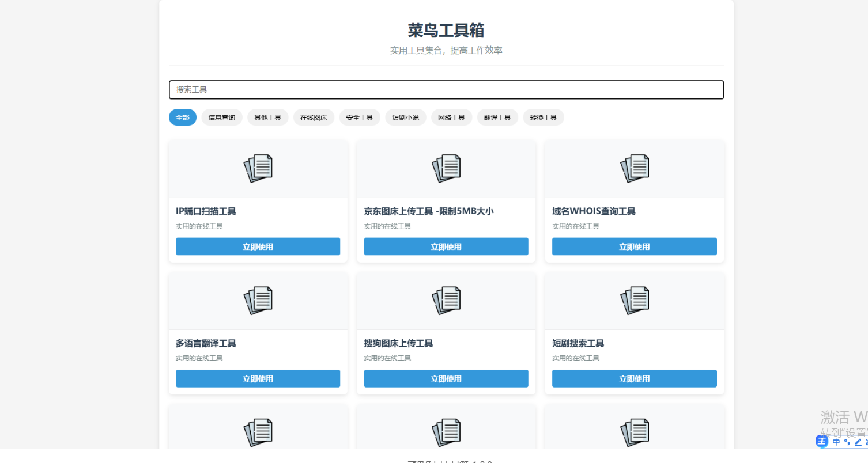This screenshot has width=868, height=463.
Task: Open 搜狗图床上传工具 via 立即使用
Action: [x=446, y=378]
